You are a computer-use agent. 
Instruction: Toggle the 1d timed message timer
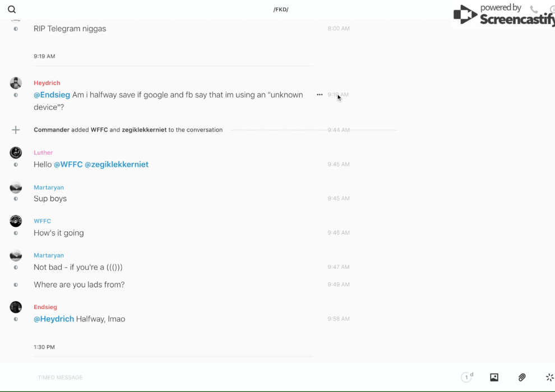466,377
